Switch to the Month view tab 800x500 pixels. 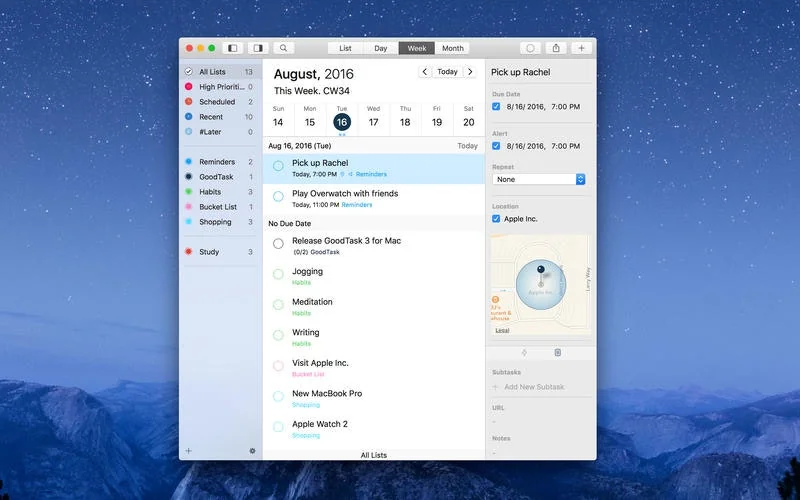(x=453, y=48)
